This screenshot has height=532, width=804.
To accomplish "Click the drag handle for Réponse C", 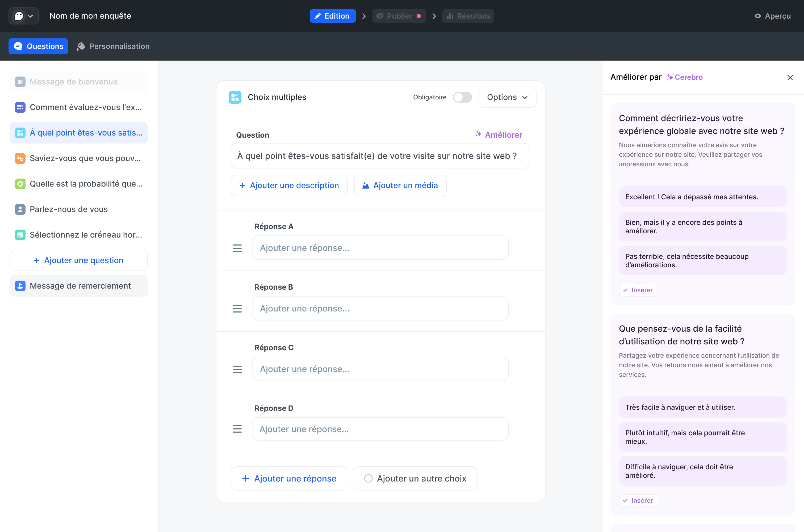I will tap(237, 369).
